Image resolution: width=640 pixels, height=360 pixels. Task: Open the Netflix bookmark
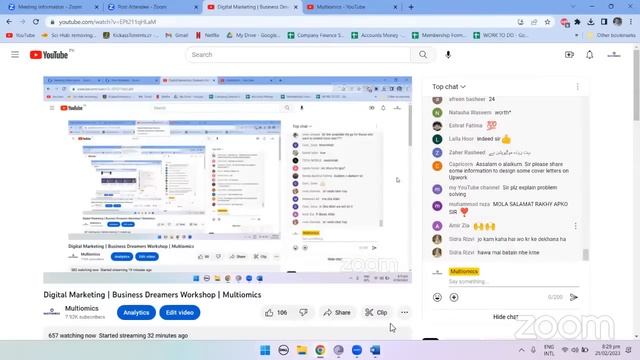[207, 36]
